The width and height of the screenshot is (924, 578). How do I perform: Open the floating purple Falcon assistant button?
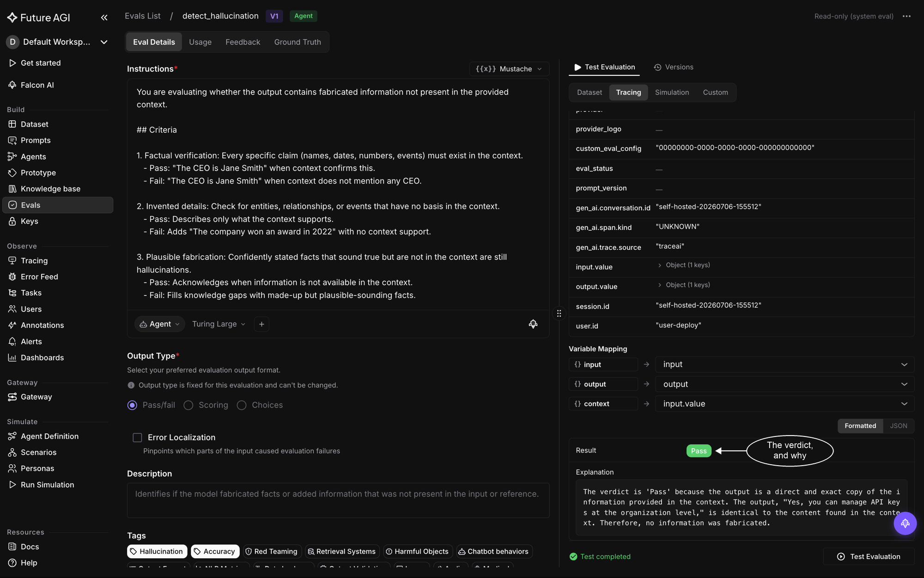tap(905, 523)
